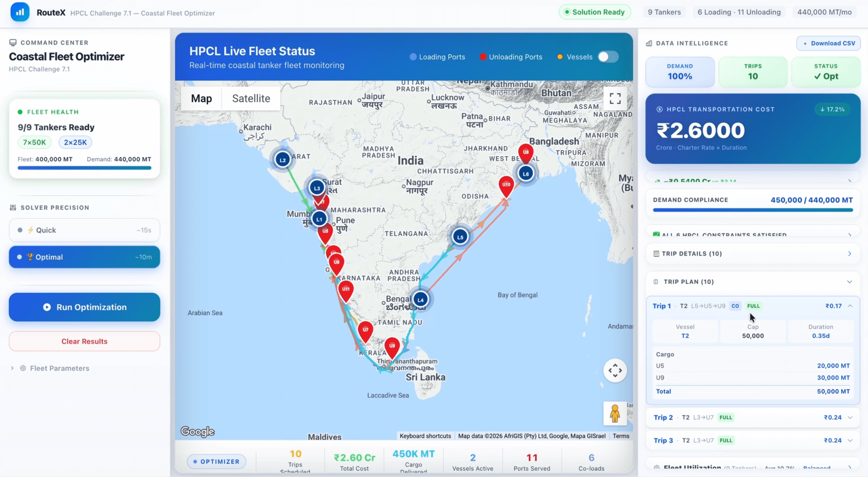Click the L1 loading port marker

(319, 219)
